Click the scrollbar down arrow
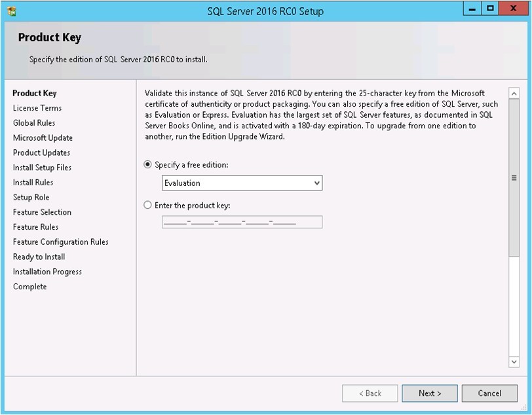532x415 pixels. 514,362
